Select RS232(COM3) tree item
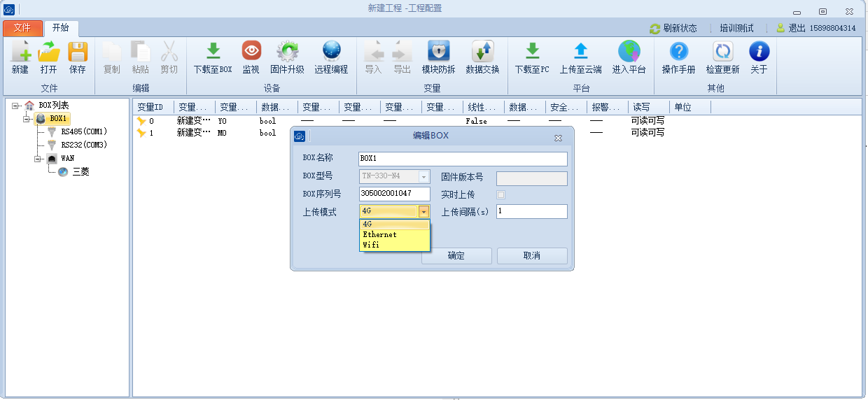The height and width of the screenshot is (400, 868). (x=84, y=145)
